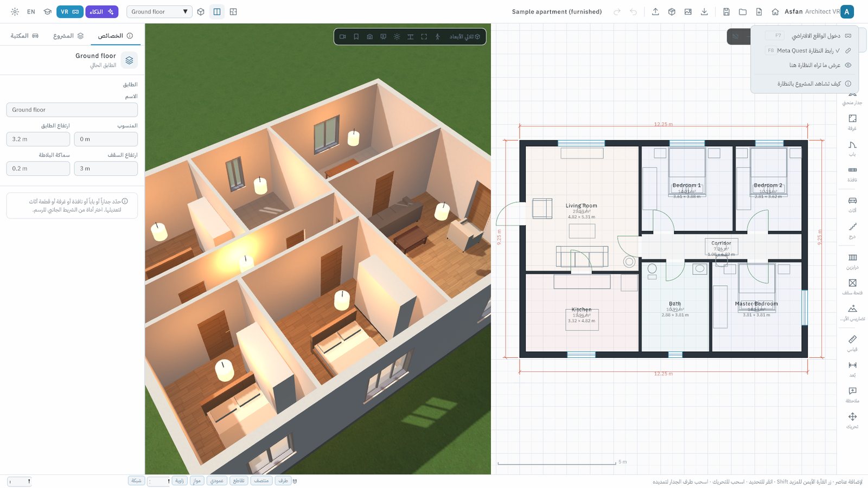Screen dimensions: 868x488
Task: Toggle the منتصف midpoint snap button
Action: click(261, 480)
